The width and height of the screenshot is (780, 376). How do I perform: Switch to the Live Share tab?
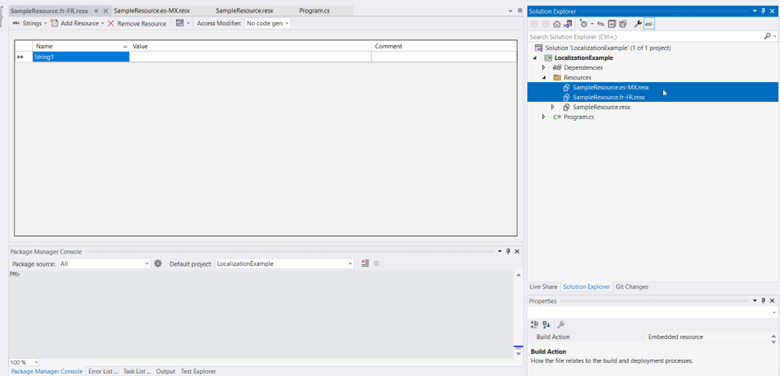(543, 287)
